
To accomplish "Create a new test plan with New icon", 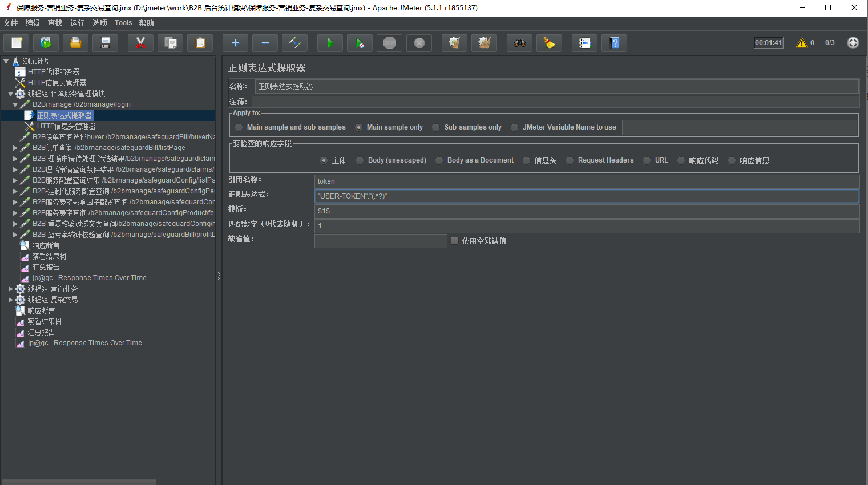I will (x=17, y=43).
